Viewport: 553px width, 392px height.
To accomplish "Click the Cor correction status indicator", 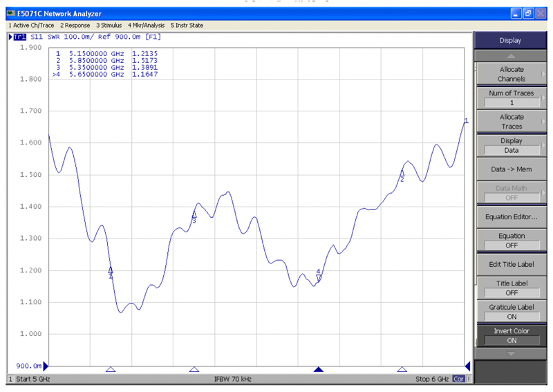I will pyautogui.click(x=459, y=379).
